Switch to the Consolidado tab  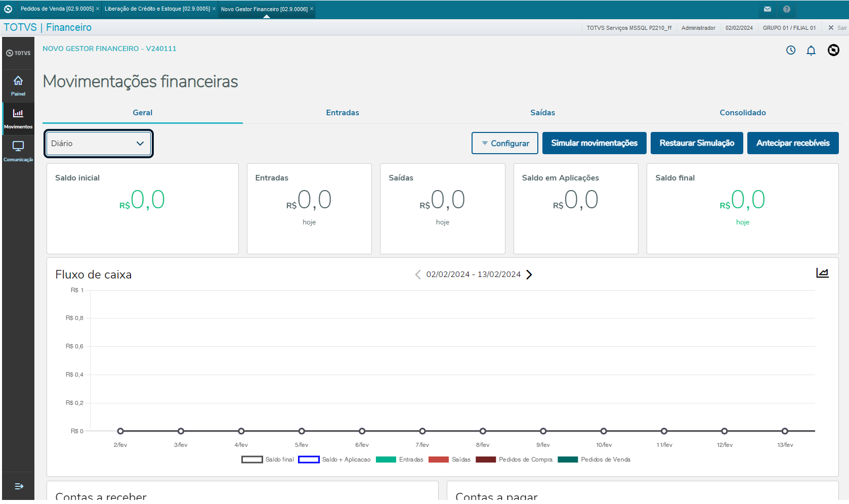pos(743,113)
